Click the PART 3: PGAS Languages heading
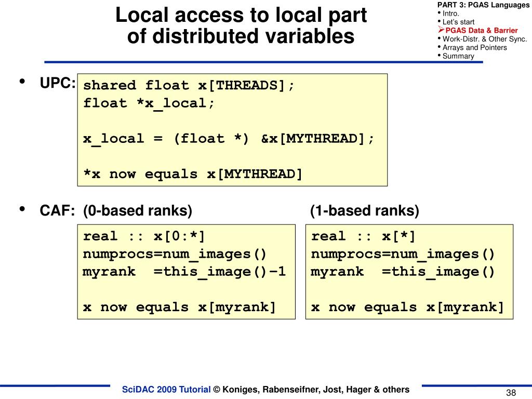The height and width of the screenshot is (399, 532). (483, 5)
